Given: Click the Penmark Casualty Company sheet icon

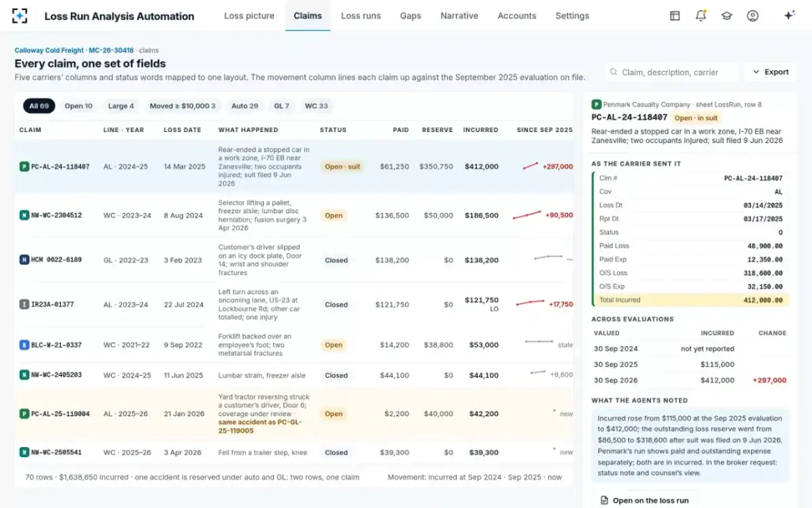Looking at the screenshot, I should click(x=596, y=104).
